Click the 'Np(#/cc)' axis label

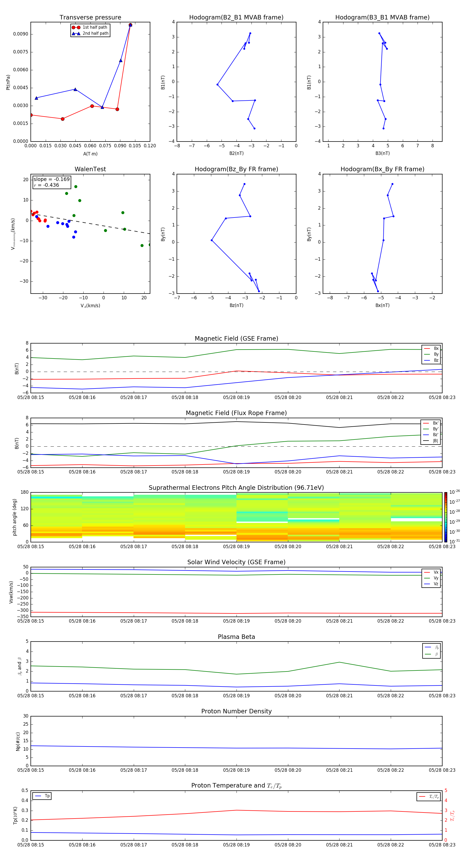pos(18,741)
